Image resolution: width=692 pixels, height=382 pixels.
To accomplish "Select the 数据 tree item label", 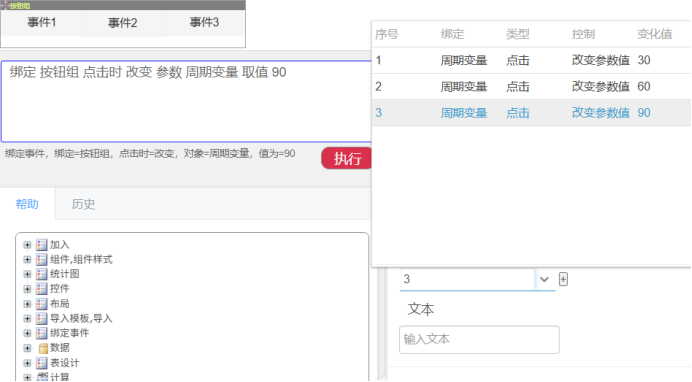I will [x=60, y=348].
